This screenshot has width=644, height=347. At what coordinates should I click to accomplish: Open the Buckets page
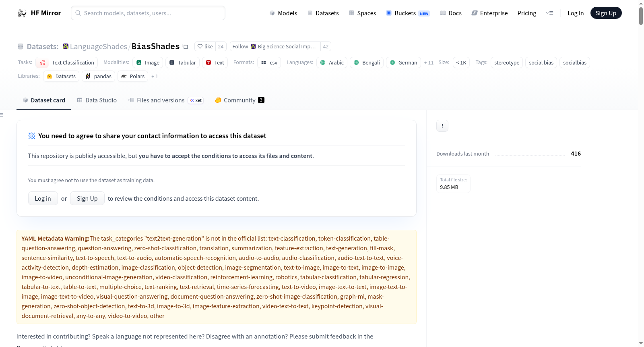pos(408,13)
